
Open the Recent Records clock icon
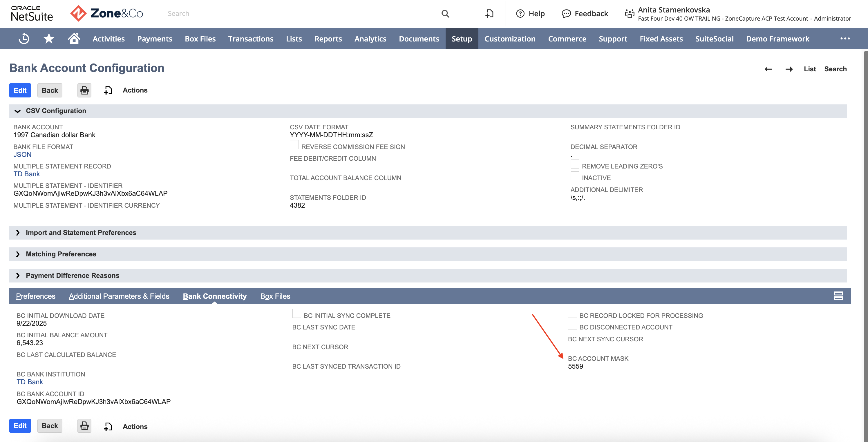tap(24, 39)
